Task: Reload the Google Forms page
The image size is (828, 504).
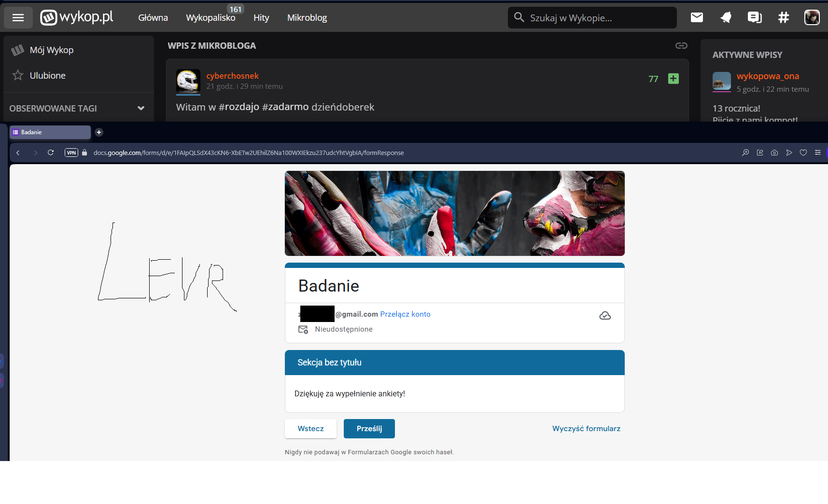Action: click(51, 153)
